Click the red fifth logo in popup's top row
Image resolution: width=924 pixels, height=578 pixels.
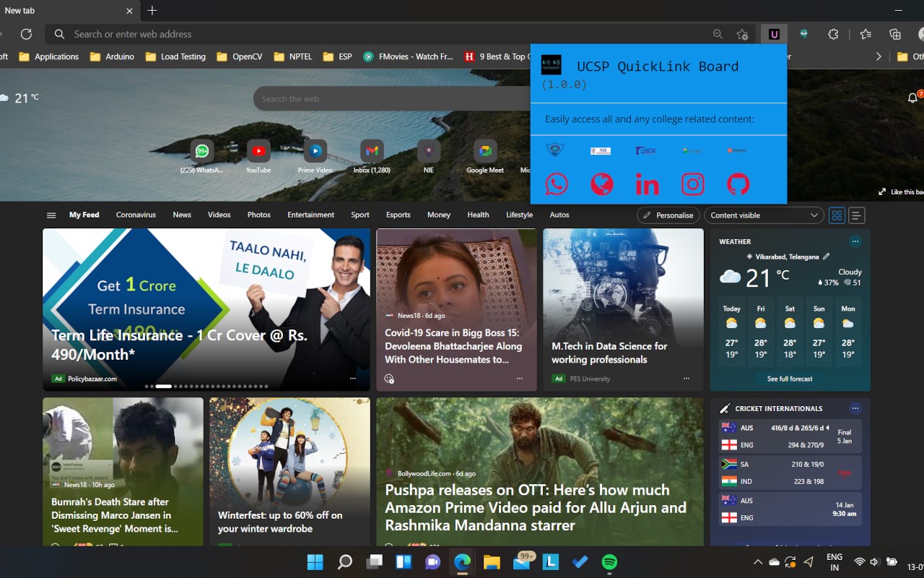tap(737, 150)
